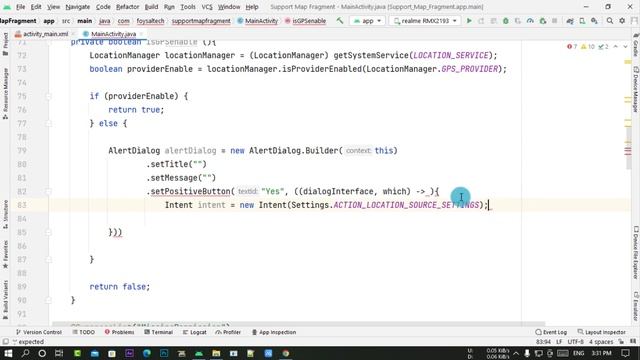Click the Attach Debugger to Android Process icon
Image resolution: width=640 pixels, height=360 pixels.
pyautogui.click(x=542, y=20)
